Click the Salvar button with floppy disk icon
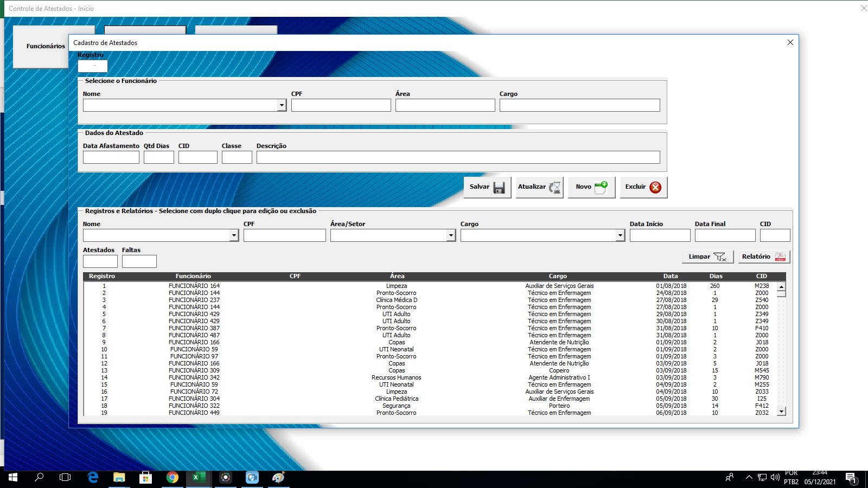 click(487, 187)
